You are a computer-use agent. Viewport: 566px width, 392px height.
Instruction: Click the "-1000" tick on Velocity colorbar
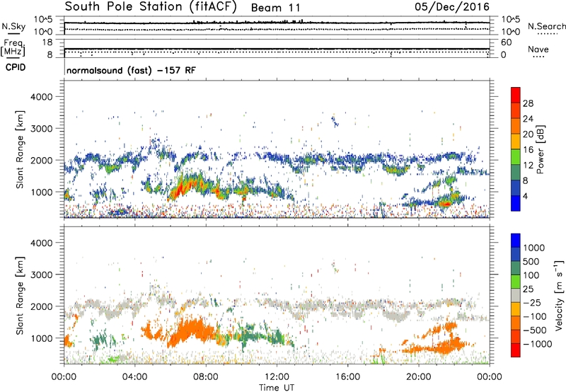538,344
